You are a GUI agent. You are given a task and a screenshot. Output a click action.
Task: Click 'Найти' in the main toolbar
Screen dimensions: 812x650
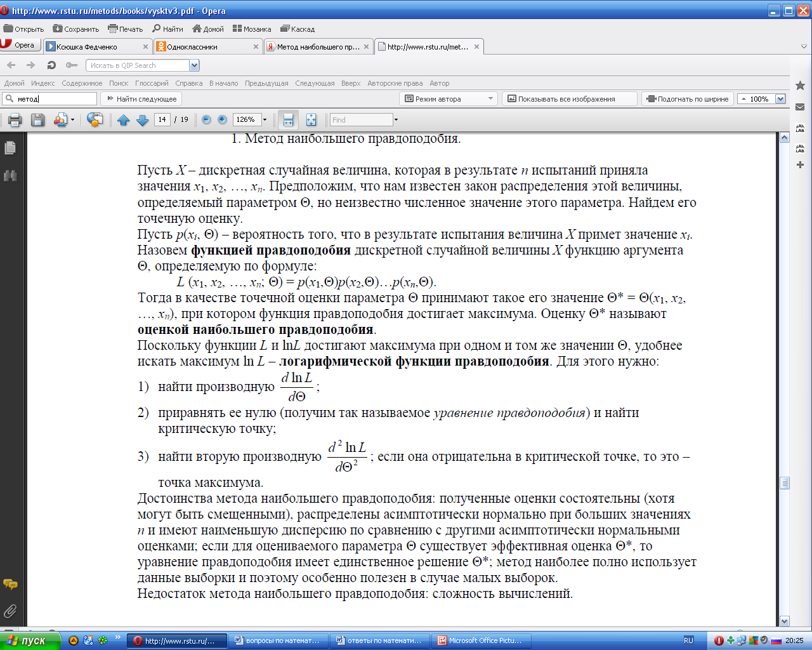pyautogui.click(x=167, y=29)
